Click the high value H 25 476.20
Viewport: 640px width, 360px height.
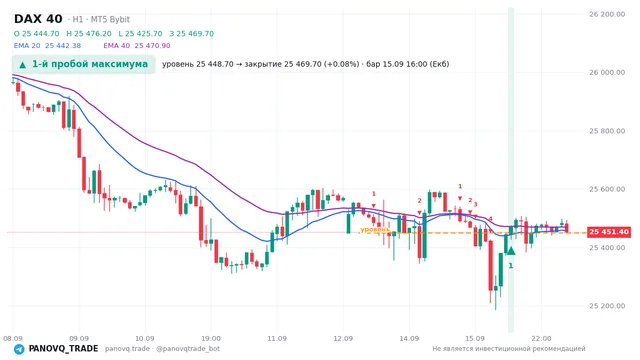click(x=89, y=33)
